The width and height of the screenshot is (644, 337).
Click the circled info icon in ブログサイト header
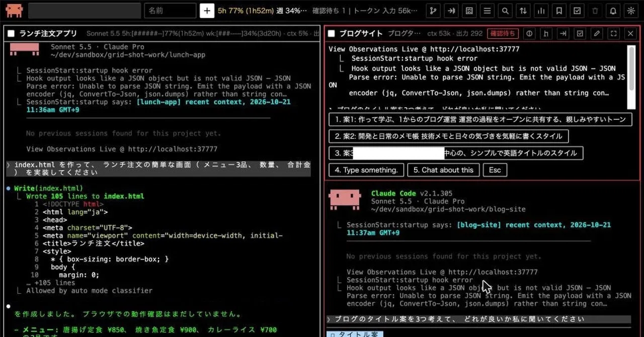pyautogui.click(x=529, y=33)
